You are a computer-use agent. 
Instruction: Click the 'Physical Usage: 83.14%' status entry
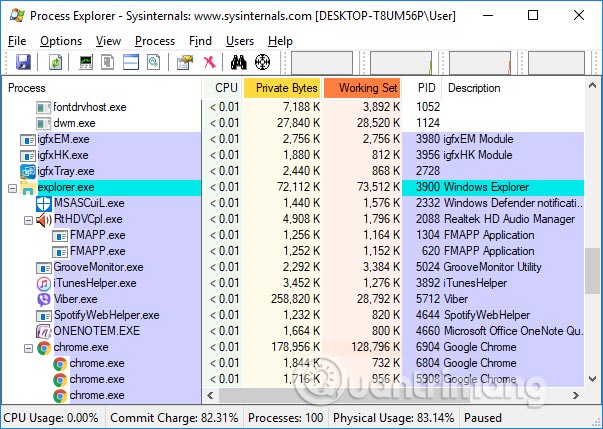pos(393,418)
